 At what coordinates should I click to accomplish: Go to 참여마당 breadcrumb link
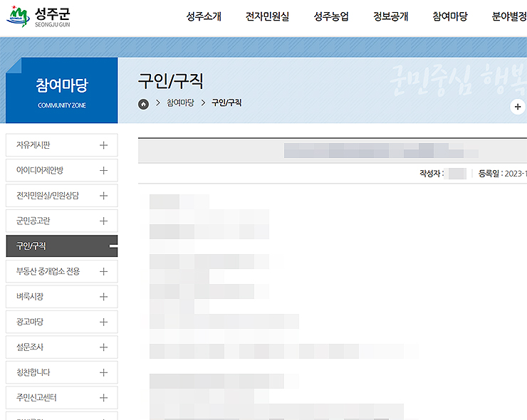180,103
